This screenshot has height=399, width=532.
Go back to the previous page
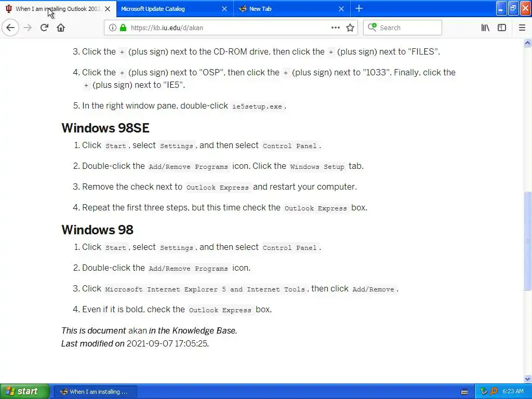point(10,28)
